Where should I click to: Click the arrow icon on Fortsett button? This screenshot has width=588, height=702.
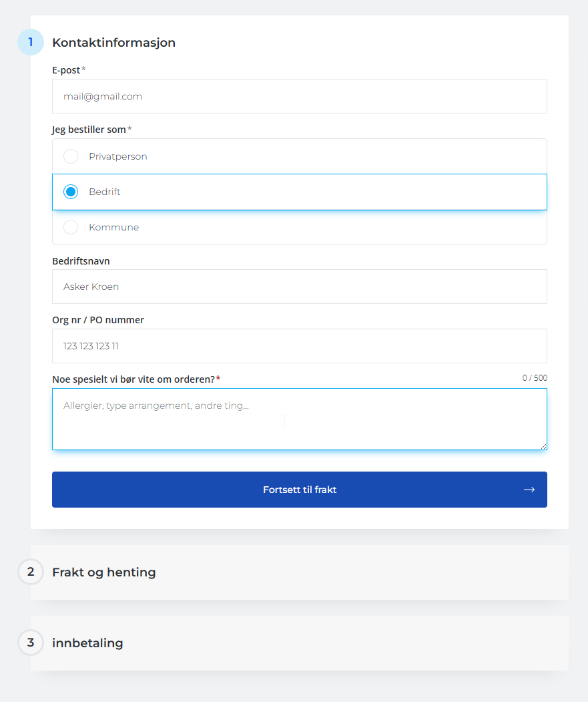click(529, 490)
